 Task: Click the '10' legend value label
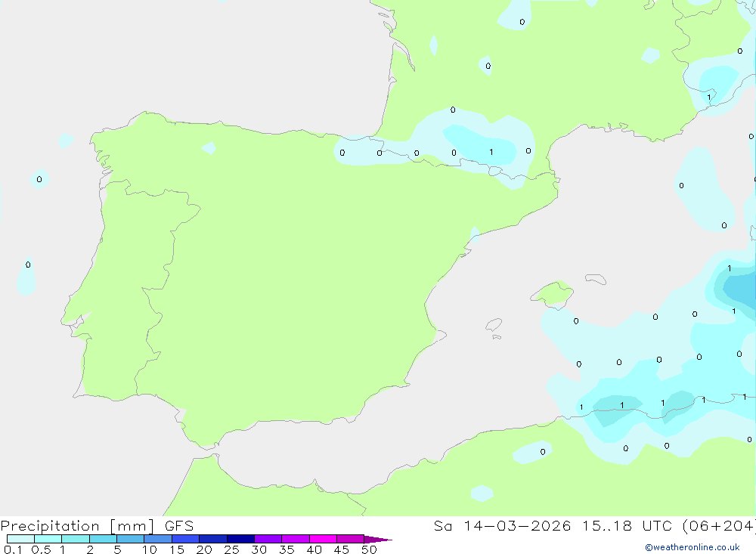(150, 549)
